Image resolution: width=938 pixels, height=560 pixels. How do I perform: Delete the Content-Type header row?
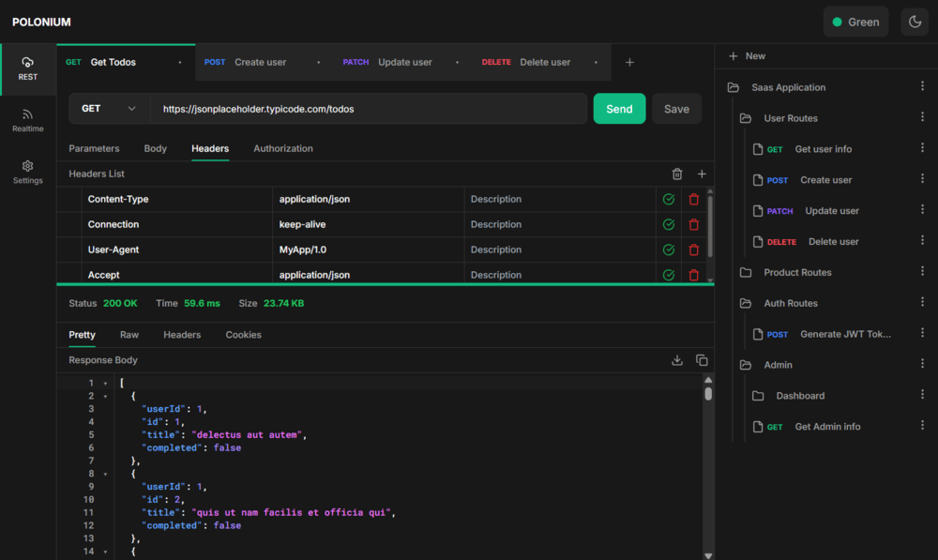pos(694,199)
